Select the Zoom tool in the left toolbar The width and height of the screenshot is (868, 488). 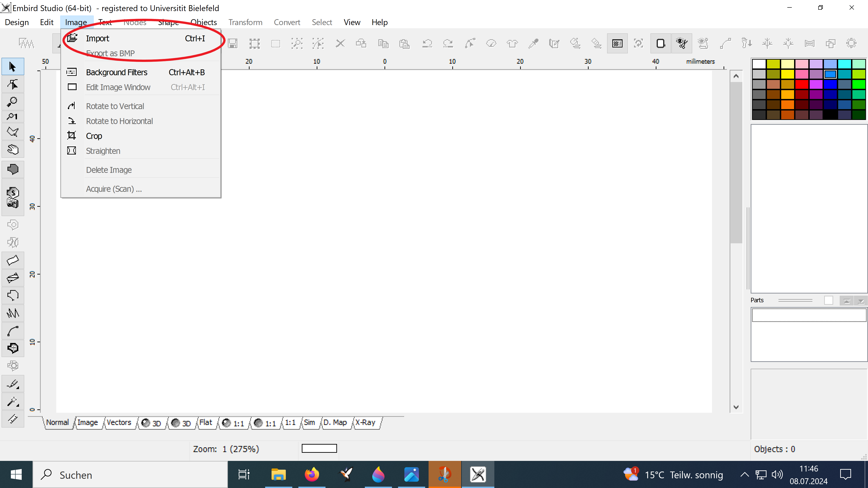12,102
